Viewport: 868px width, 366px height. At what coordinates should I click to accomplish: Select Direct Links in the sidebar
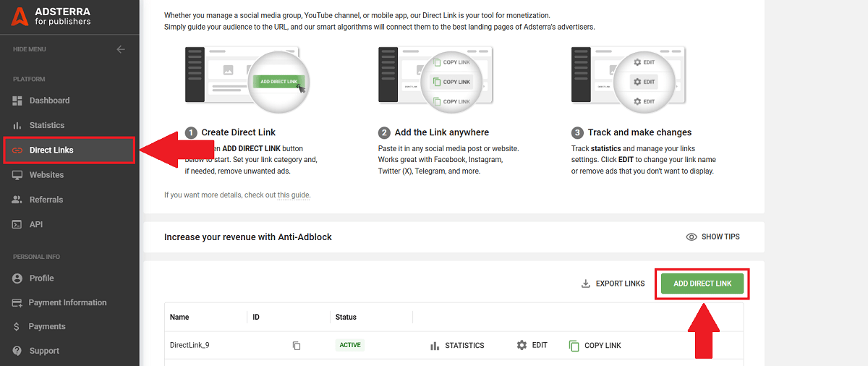point(69,150)
